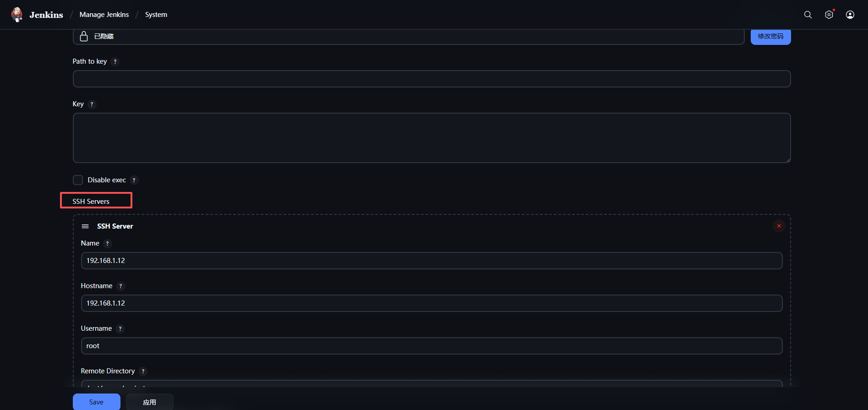Open help for Path to key
868x410 pixels.
point(115,62)
